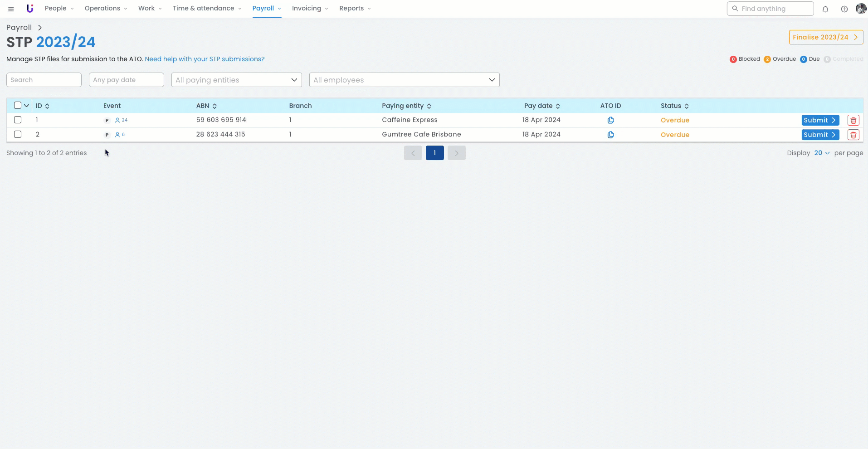The width and height of the screenshot is (868, 449).
Task: Copy ATO ID for Gumtree Cafe Brisbane
Action: [610, 135]
